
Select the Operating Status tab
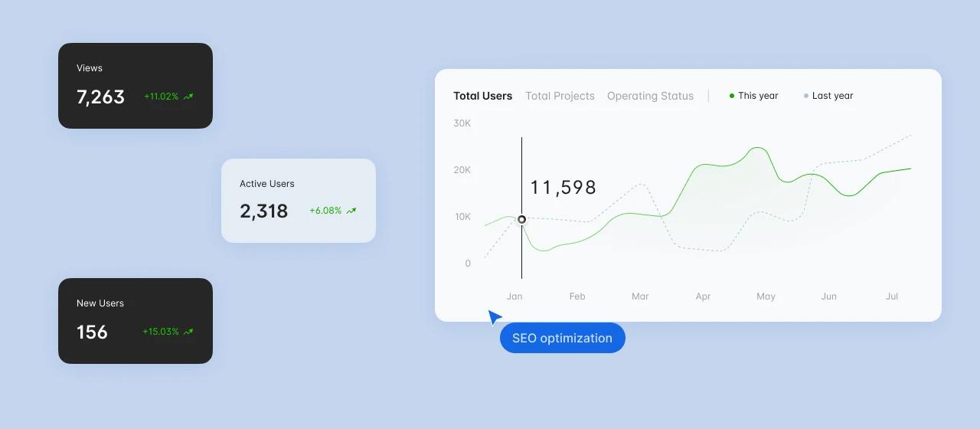point(650,96)
